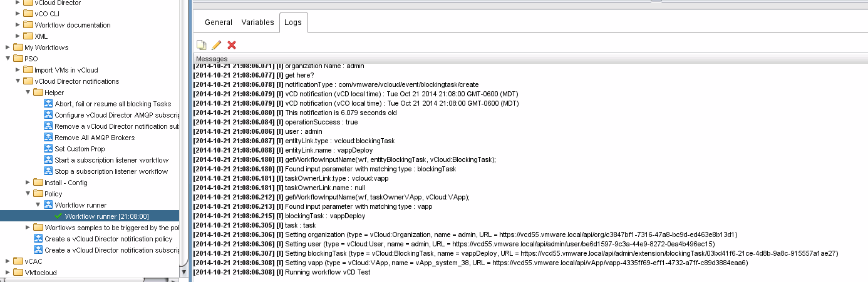Open the Logs tab

pyautogui.click(x=292, y=22)
